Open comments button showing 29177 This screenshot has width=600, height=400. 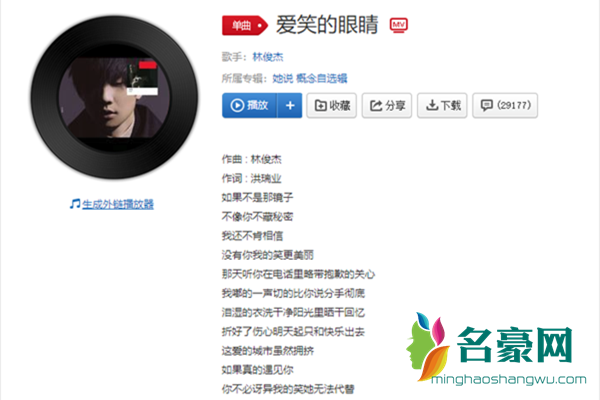(505, 105)
